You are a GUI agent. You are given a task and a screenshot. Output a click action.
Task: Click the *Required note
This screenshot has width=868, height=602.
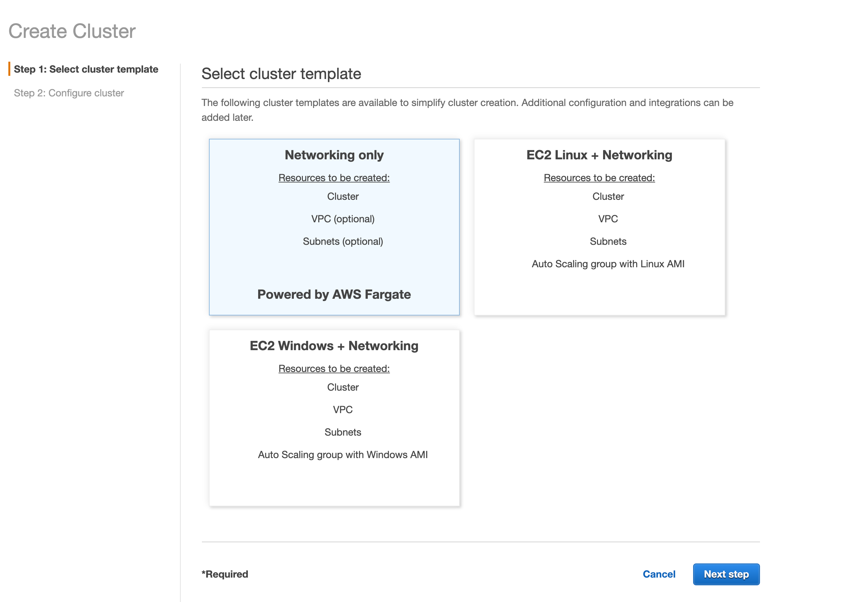tap(225, 574)
